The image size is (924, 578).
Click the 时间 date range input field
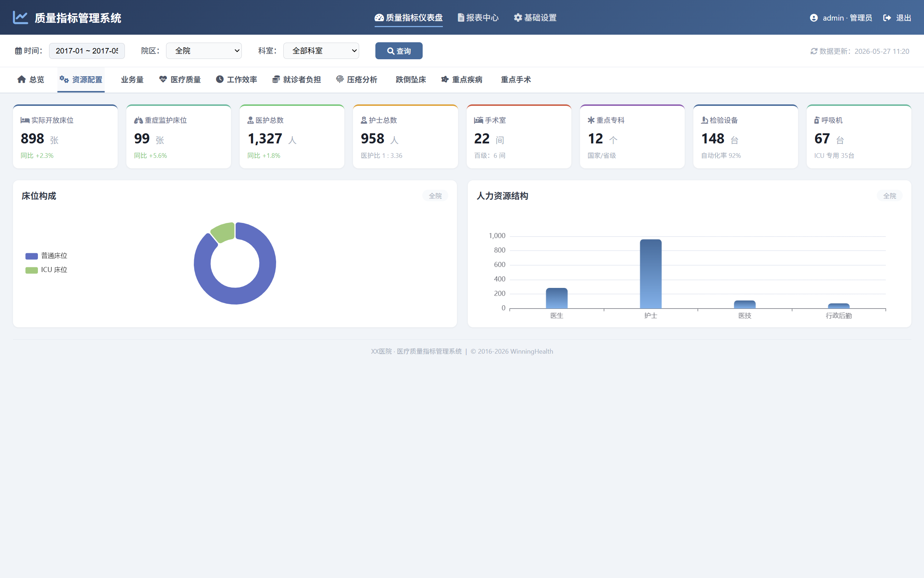click(x=87, y=51)
